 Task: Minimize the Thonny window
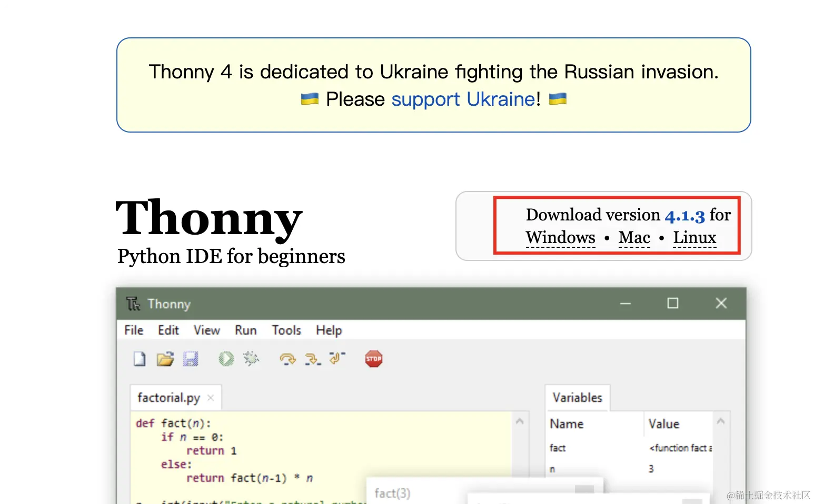click(x=626, y=304)
